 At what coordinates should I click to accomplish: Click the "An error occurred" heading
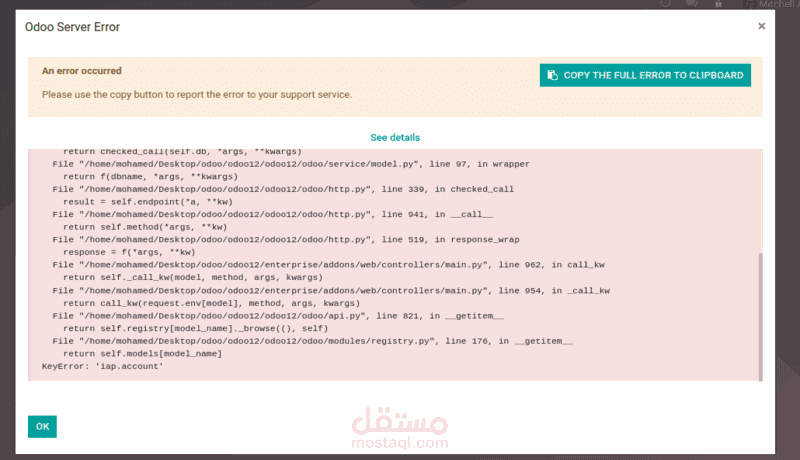coord(82,71)
